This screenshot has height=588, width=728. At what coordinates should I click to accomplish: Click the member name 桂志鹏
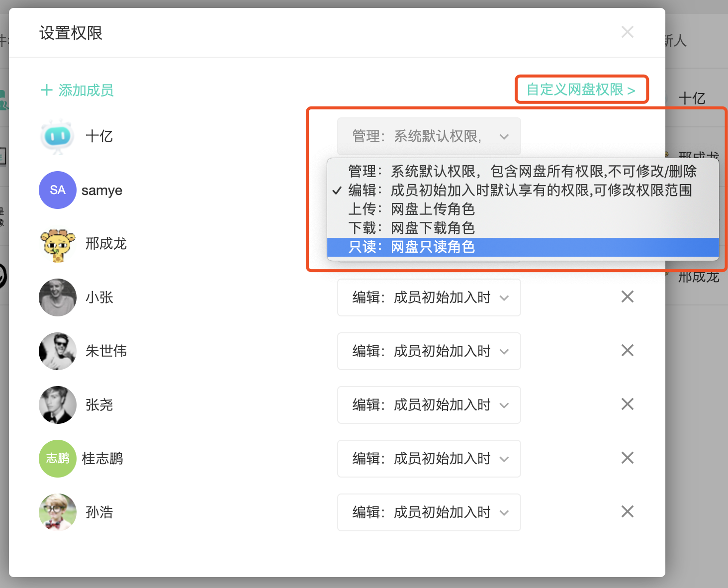[102, 459]
